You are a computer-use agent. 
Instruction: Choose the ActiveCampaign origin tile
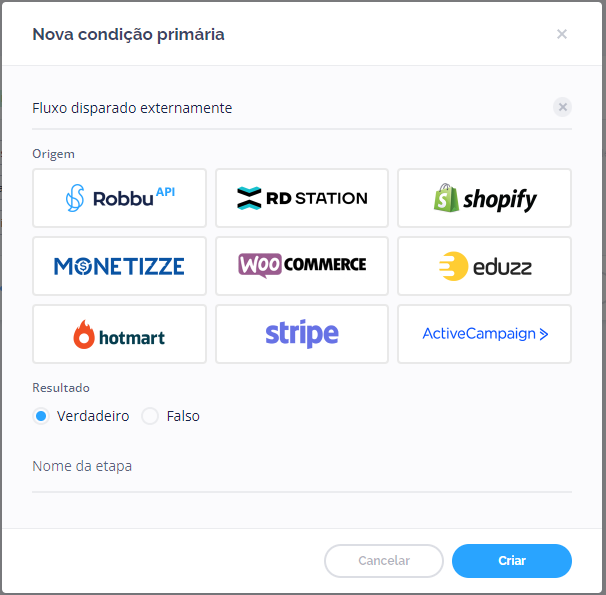484,334
